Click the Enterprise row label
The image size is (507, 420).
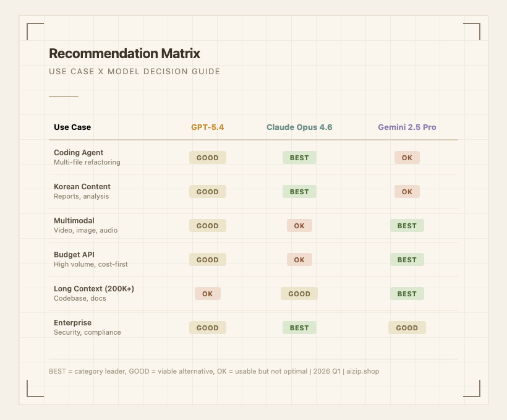point(72,323)
